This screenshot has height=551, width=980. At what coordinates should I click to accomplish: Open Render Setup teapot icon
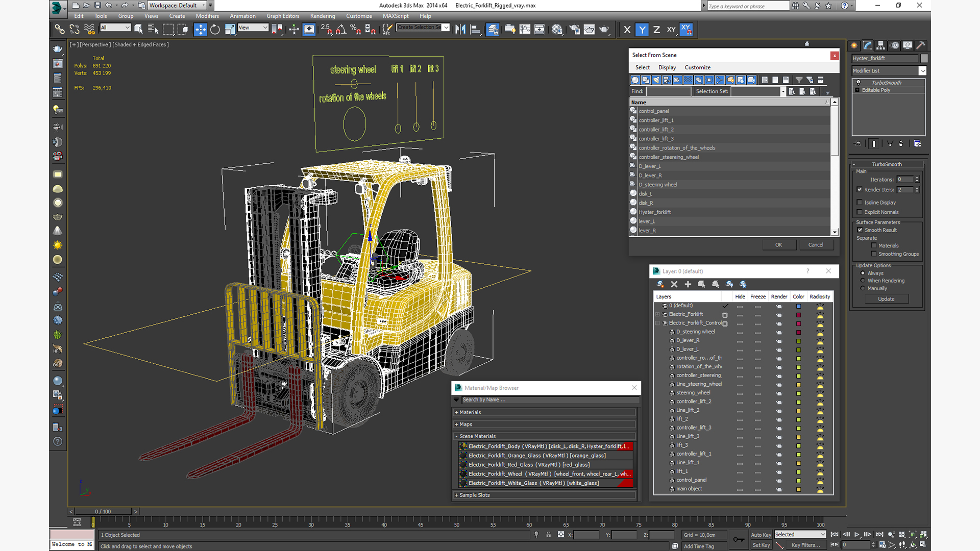coord(575,30)
